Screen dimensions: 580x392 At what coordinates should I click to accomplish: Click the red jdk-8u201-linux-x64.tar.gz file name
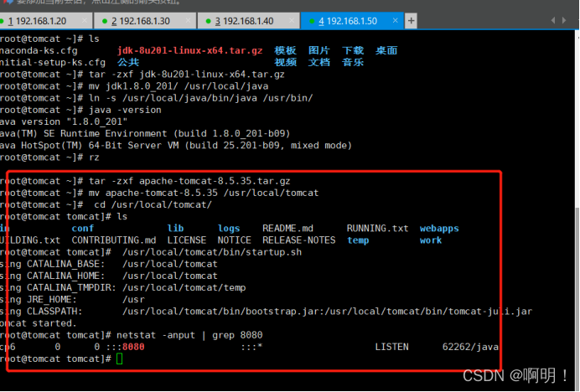[x=189, y=50]
